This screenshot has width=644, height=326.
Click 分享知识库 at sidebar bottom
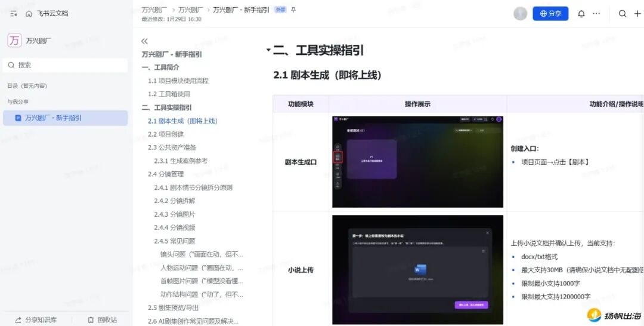36,320
